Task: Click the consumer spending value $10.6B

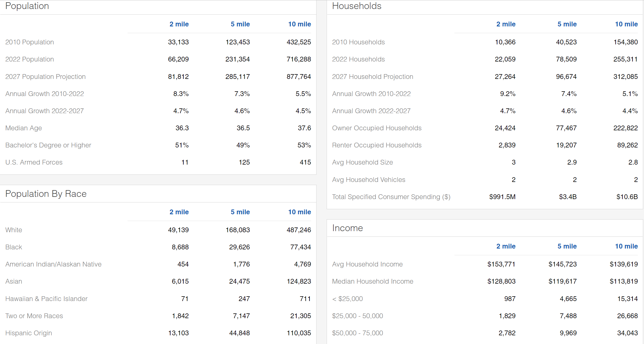Action: click(627, 197)
